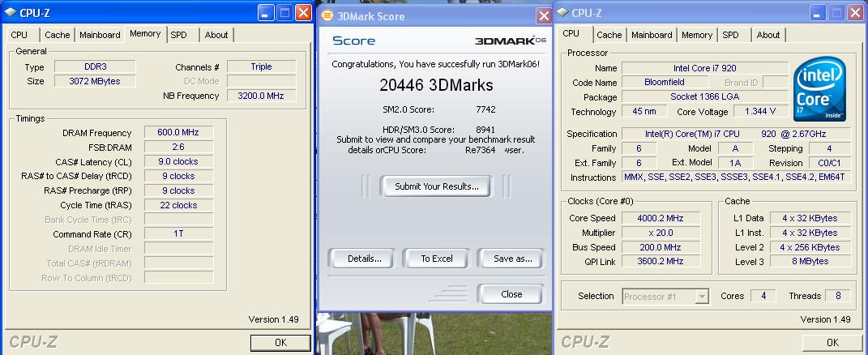The image size is (868, 355).
Task: Click the Revision C0/C1 field
Action: point(830,164)
